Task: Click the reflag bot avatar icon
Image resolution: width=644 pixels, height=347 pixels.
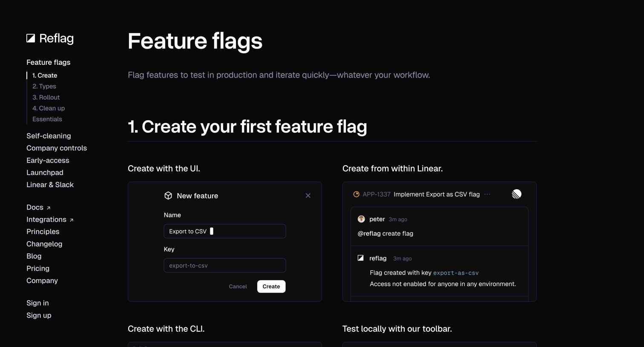Action: point(361,258)
